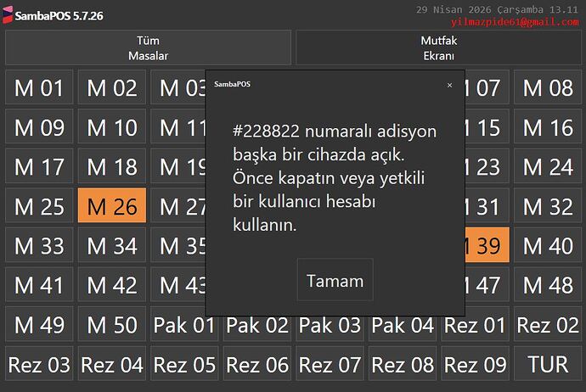Viewport: 586px width, 392px height.
Task: Select the TUR table button
Action: 548,364
